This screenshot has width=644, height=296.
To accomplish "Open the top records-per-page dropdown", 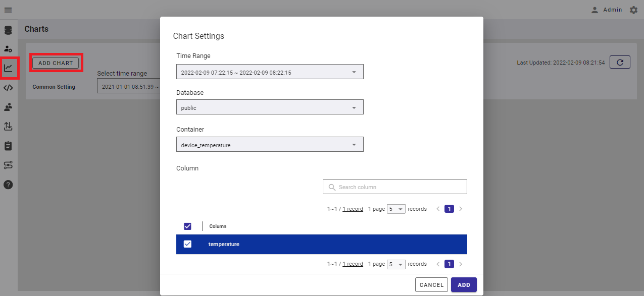I will 396,209.
